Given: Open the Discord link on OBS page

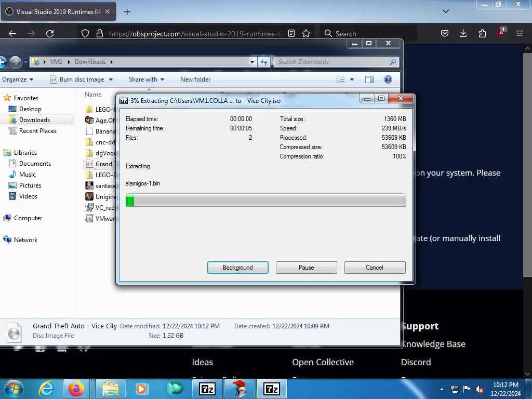Looking at the screenshot, I should (x=416, y=362).
